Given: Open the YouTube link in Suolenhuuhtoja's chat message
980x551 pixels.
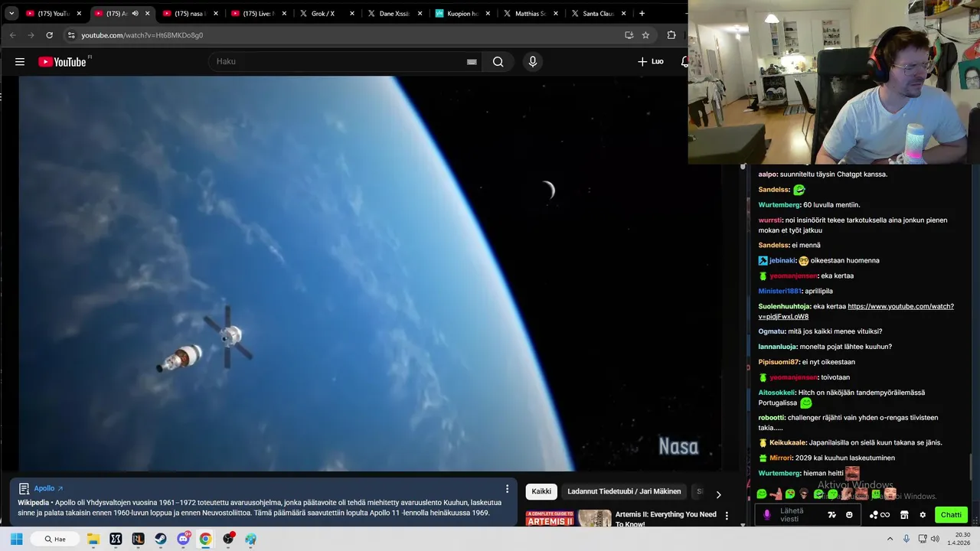Looking at the screenshot, I should (856, 311).
